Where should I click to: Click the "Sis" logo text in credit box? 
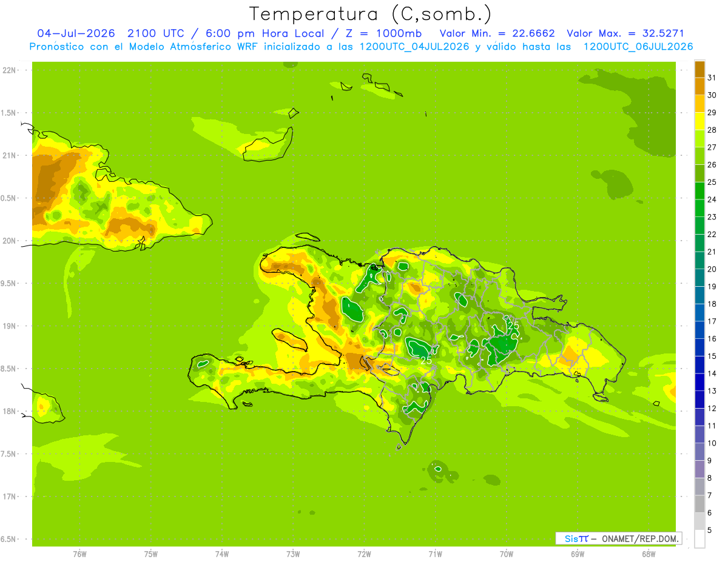571,538
